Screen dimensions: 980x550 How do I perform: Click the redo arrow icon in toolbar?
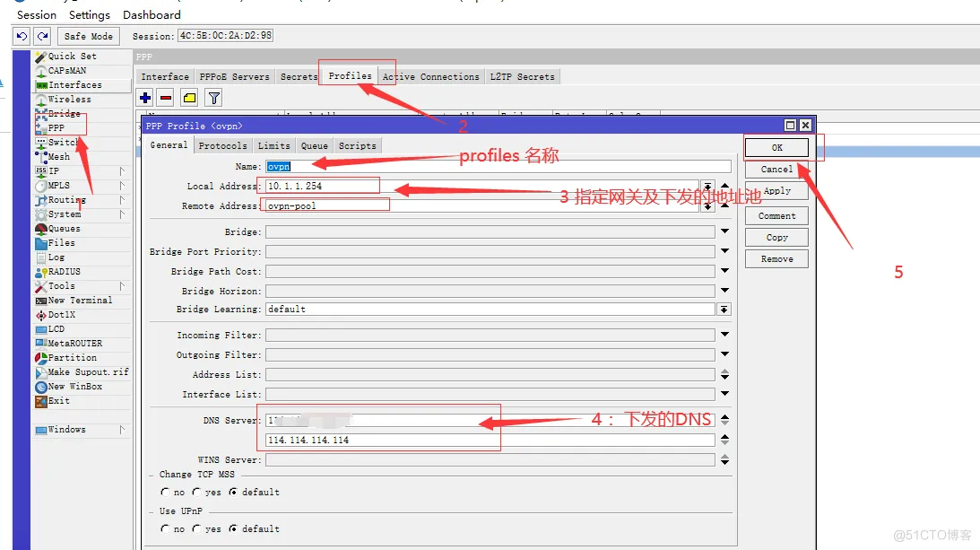(x=41, y=36)
